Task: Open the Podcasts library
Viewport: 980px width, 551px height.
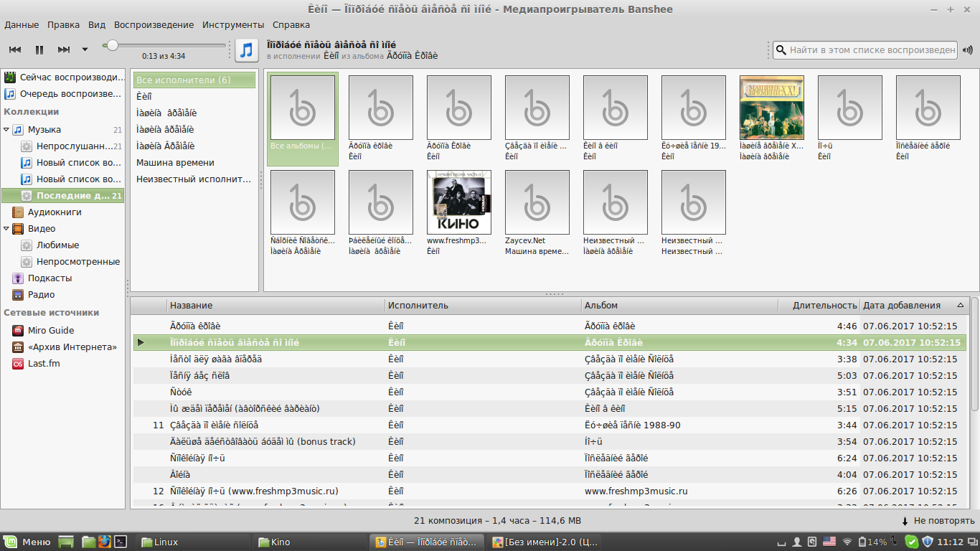Action: point(50,278)
